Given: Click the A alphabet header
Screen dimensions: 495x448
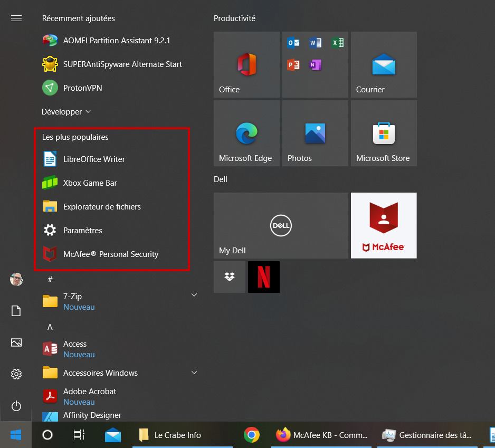Looking at the screenshot, I should click(50, 327).
